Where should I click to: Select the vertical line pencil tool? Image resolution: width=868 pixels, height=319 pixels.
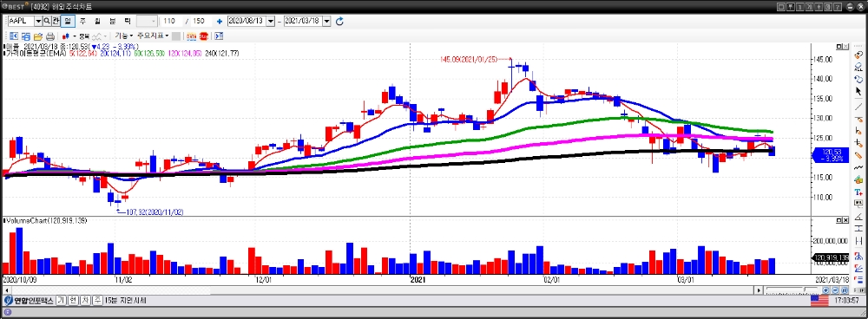click(858, 131)
